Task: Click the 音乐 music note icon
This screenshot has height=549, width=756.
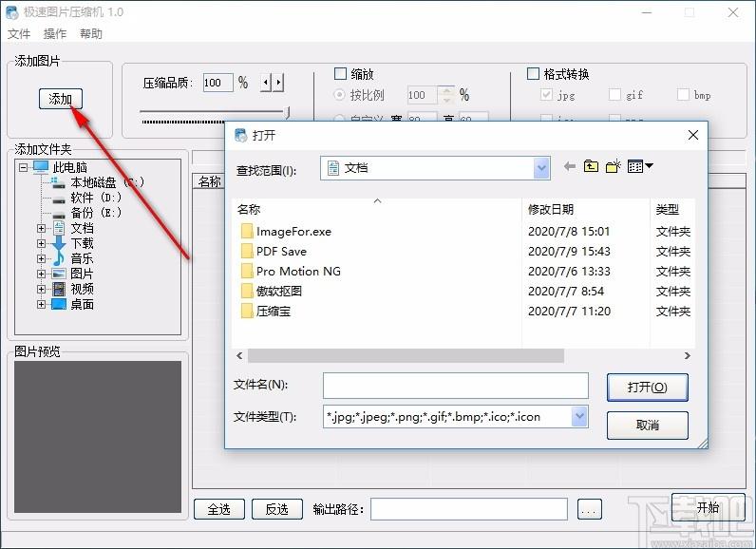Action: click(x=58, y=258)
